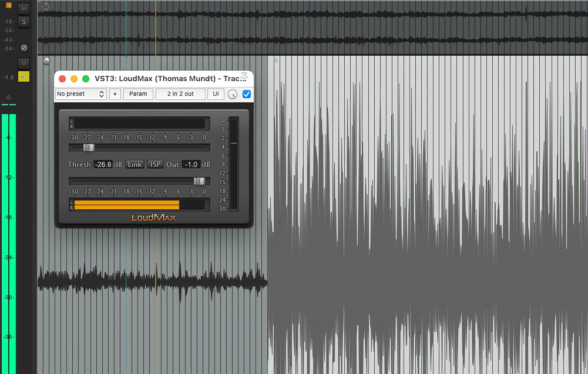Click the vertical gain reduction meter
588x374 pixels.
[x=234, y=165]
